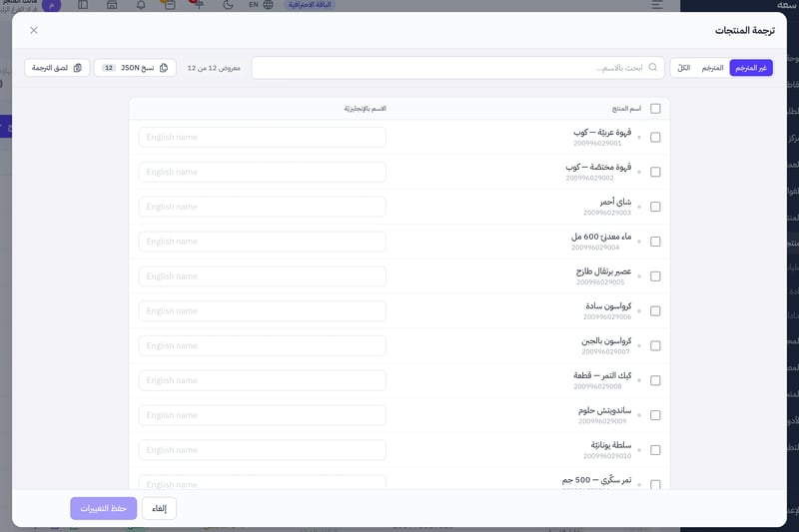Click product name كرواسون سادة
This screenshot has width=799, height=532.
(608, 306)
